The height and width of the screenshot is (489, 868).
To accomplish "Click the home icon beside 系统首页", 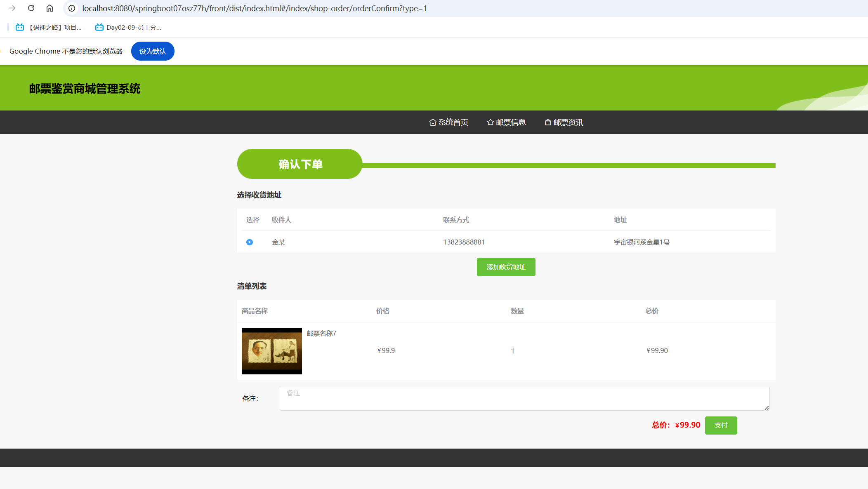I will pos(433,122).
